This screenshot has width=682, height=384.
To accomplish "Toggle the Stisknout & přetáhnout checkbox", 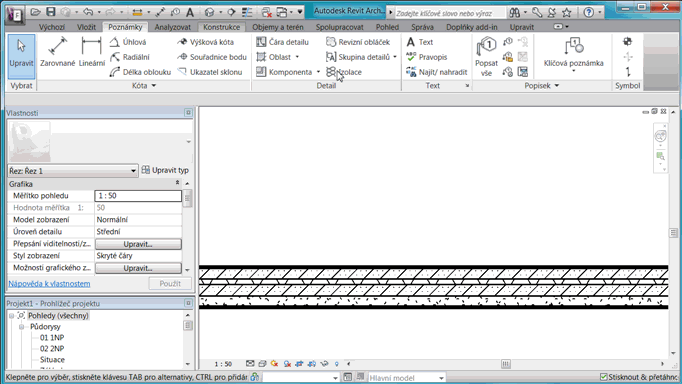I will tap(604, 377).
